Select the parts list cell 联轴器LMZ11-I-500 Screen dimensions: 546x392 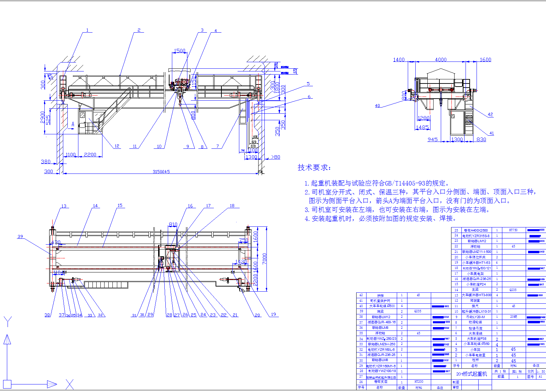[x=477, y=252]
